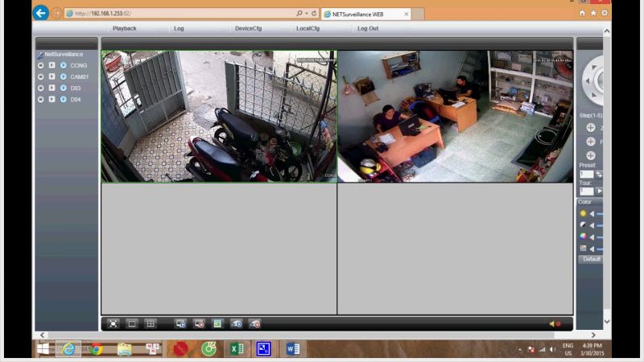Toggle the record circle for CAM01 channel
644x362 pixels.
(41, 76)
